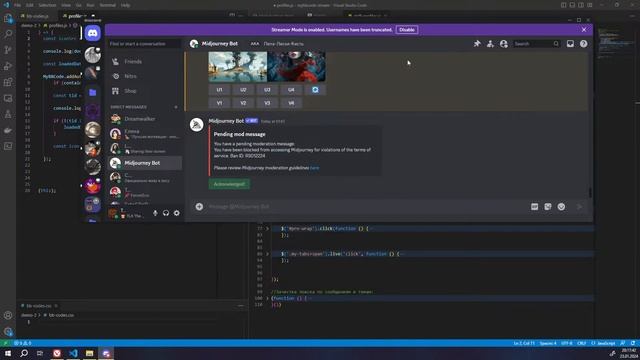The height and width of the screenshot is (360, 640).
Task: Open Friends in Discord sidebar
Action: pos(144,62)
